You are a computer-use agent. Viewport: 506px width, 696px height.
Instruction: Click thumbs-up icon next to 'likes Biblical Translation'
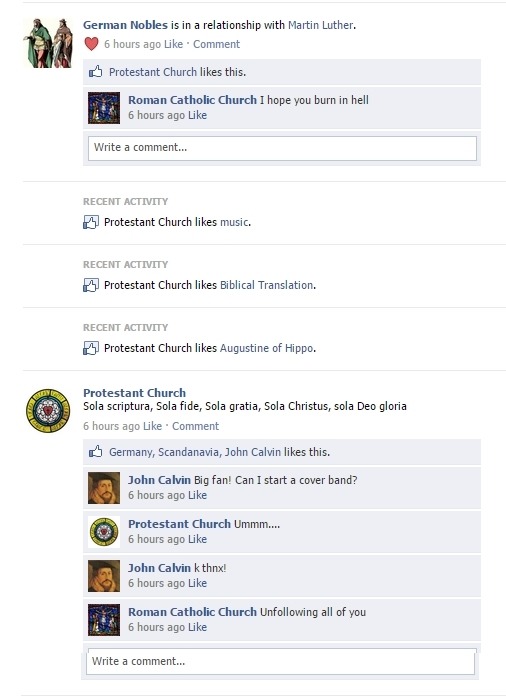[91, 285]
